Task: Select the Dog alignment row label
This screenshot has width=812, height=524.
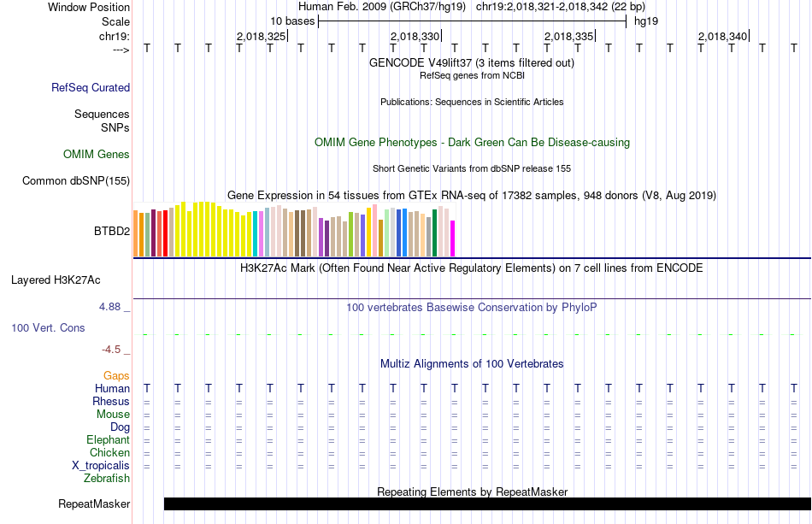Action: tap(121, 427)
